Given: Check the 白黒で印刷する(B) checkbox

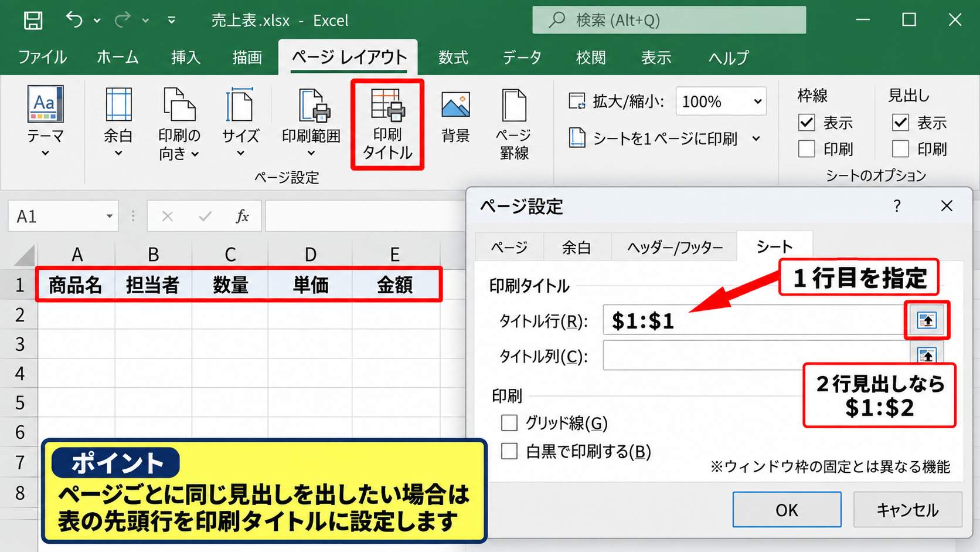Looking at the screenshot, I should click(x=509, y=451).
